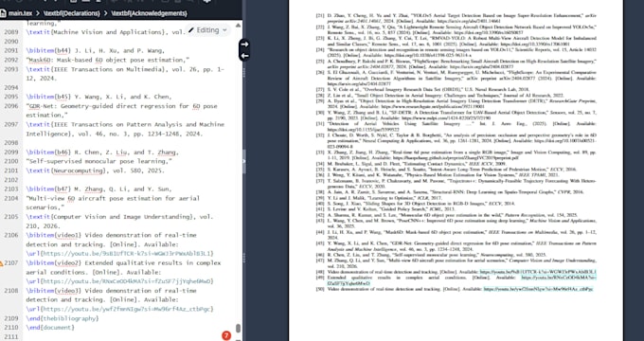Image resolution: width=644 pixels, height=341 pixels.
Task: Click reference [39] Learning to Optimize in PDF
Action: pos(379,198)
